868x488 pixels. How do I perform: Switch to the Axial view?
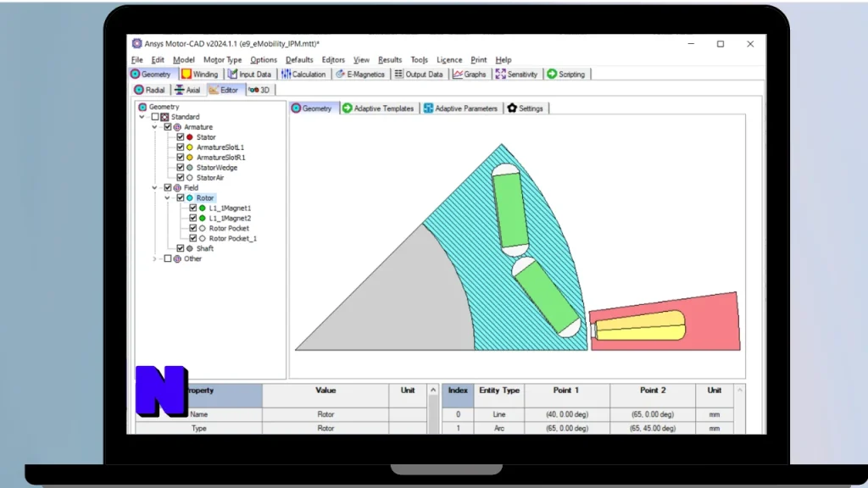(187, 90)
